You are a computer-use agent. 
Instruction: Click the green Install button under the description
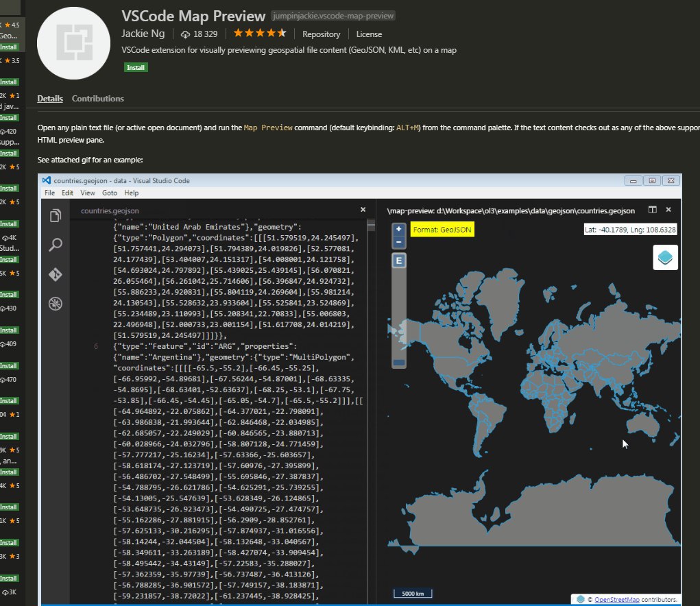pos(136,67)
